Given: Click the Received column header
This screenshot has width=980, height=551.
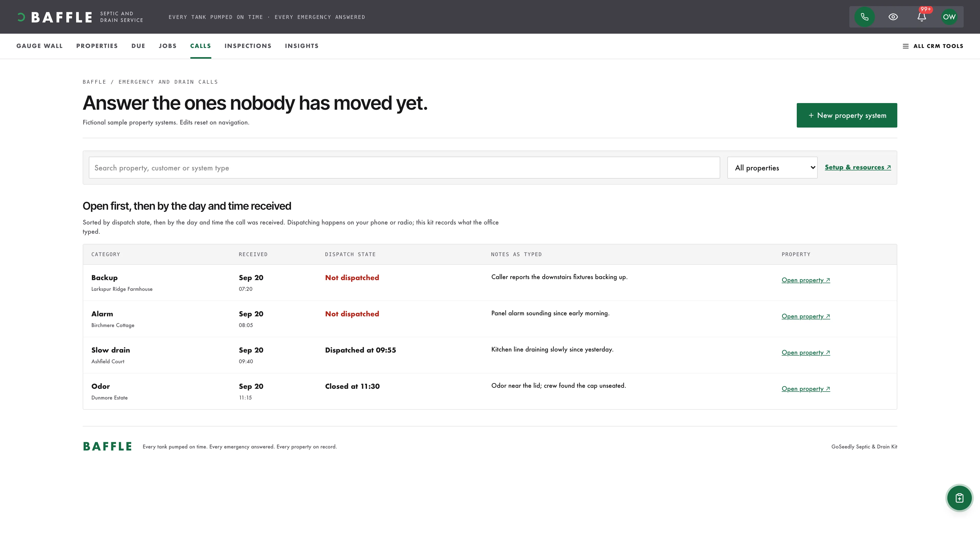Looking at the screenshot, I should (253, 254).
